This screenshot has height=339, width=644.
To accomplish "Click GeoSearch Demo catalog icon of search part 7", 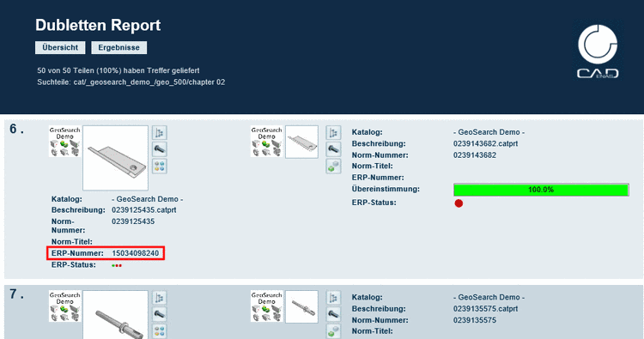I will click(64, 306).
